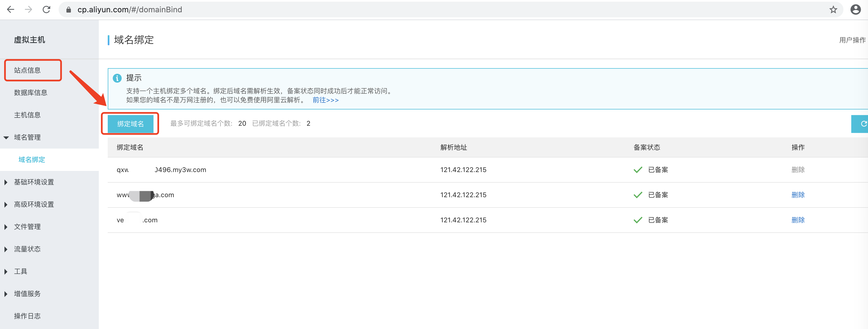868x329 pixels.
Task: Expand the 基础环境设置 section
Action: [x=34, y=182]
